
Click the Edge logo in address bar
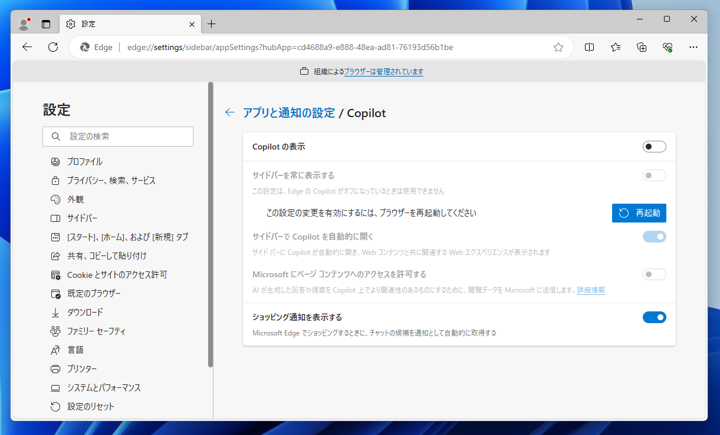point(84,47)
